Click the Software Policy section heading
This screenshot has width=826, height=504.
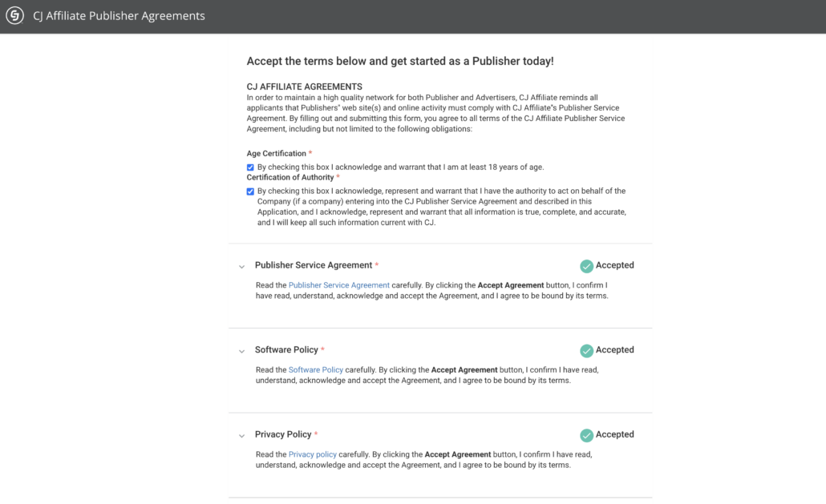point(286,350)
